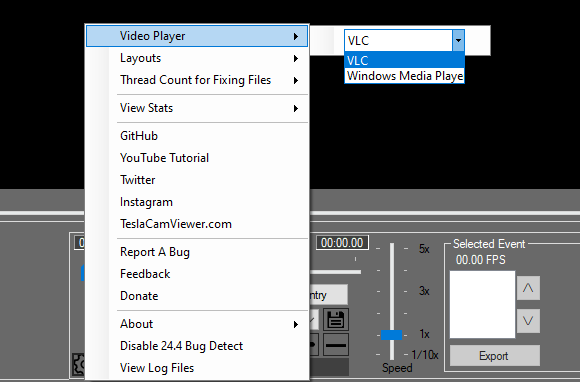Expand the Layouts submenu
580x382 pixels.
(x=197, y=58)
